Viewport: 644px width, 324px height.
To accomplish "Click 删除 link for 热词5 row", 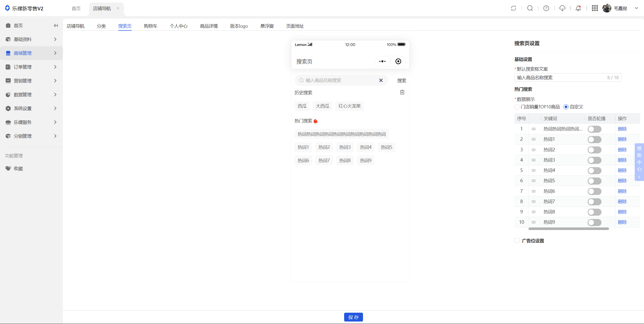I will click(622, 181).
